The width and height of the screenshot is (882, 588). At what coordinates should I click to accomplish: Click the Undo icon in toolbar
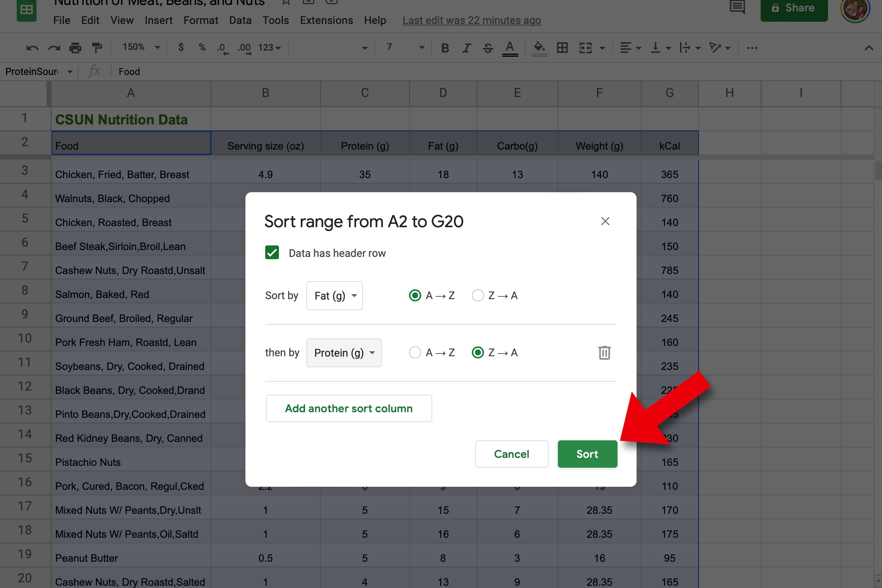[32, 48]
